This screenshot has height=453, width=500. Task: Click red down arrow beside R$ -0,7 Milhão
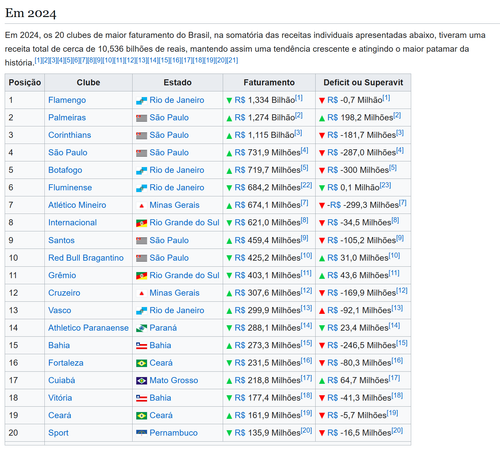pos(322,100)
